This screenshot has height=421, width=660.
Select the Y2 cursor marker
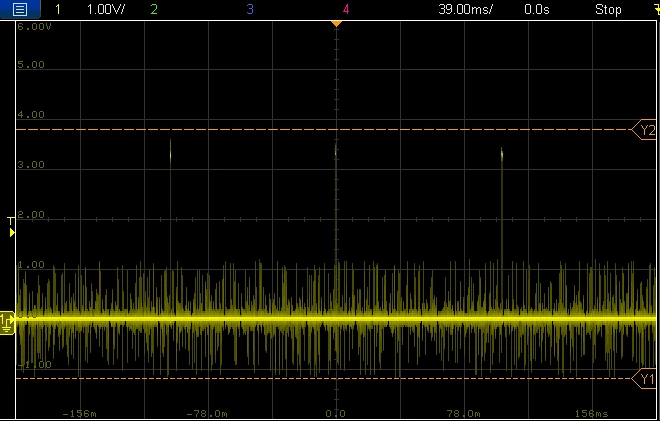645,130
